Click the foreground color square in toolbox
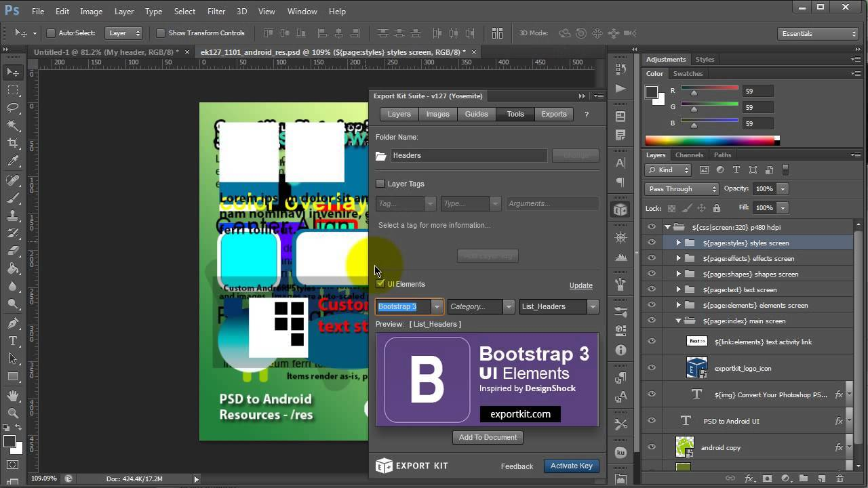This screenshot has height=488, width=868. [9, 442]
